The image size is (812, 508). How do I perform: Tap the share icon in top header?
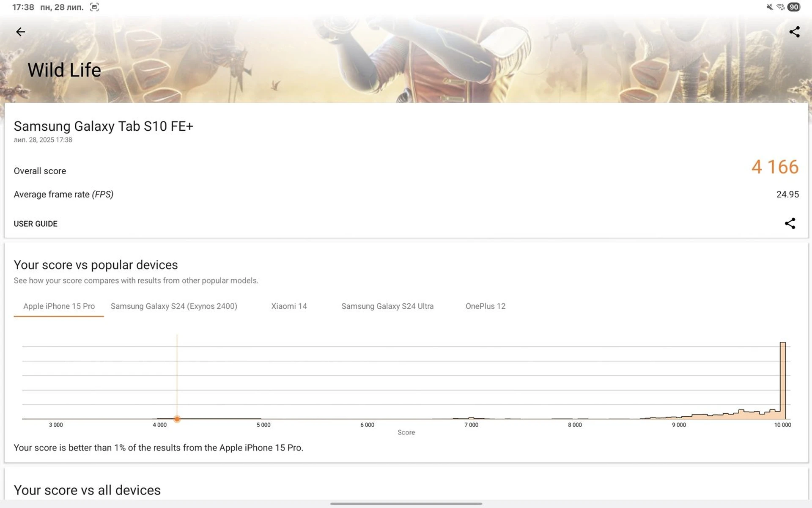794,32
